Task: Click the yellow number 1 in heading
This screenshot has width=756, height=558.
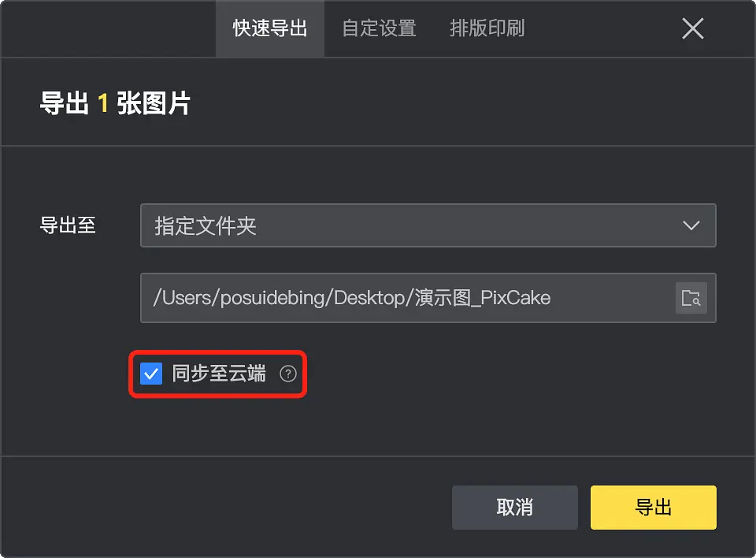Action: coord(102,103)
